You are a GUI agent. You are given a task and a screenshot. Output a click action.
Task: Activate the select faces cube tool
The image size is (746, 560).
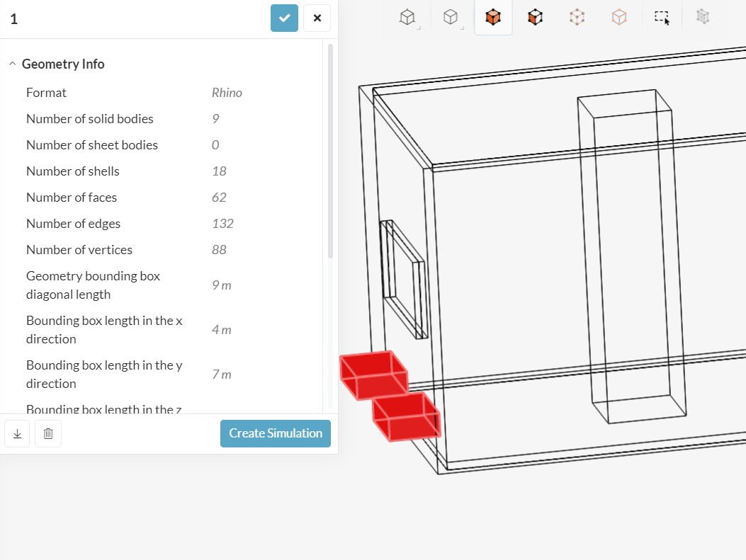tap(536, 18)
